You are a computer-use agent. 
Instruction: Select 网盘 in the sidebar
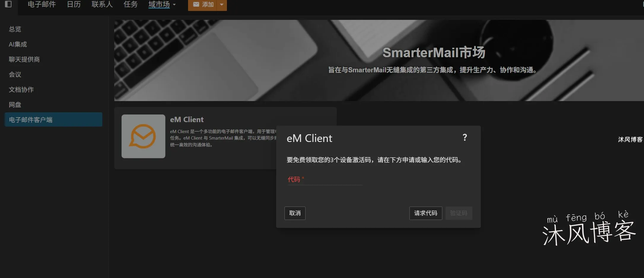[15, 105]
